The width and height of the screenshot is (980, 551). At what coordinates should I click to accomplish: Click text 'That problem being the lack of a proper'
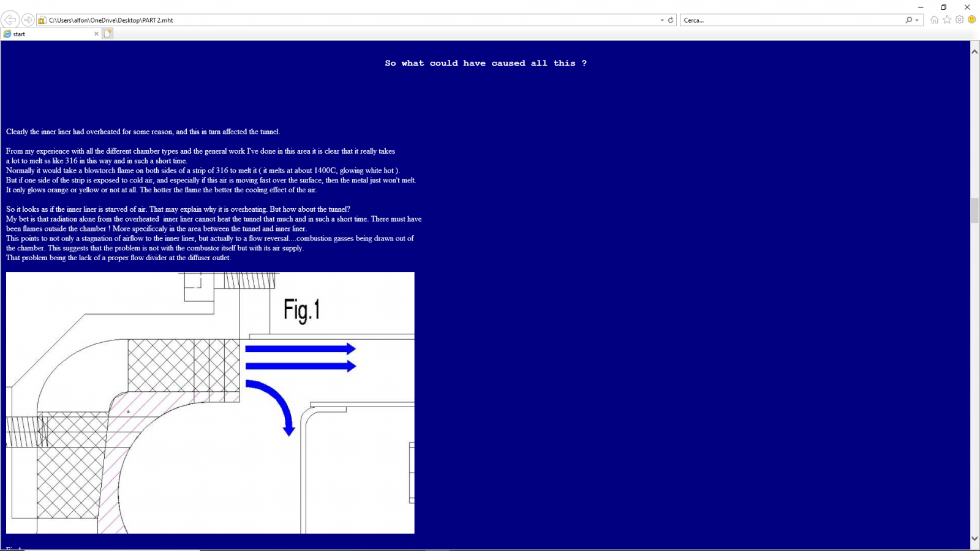pos(67,258)
